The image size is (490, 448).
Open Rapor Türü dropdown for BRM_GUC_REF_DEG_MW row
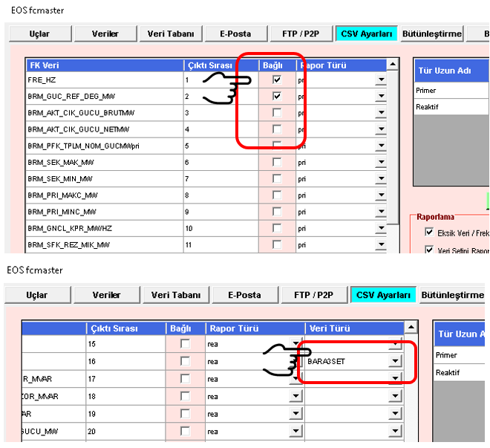(381, 97)
